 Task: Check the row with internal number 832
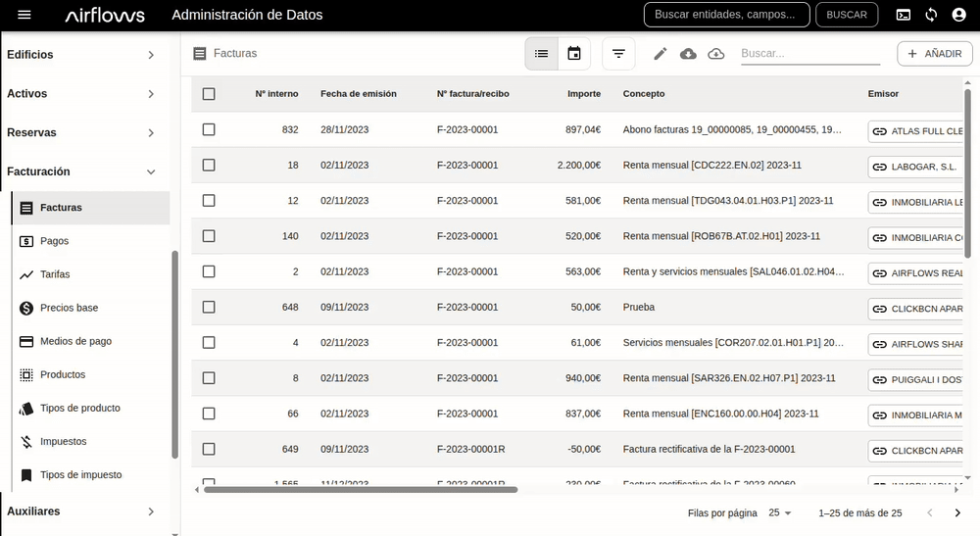209,129
